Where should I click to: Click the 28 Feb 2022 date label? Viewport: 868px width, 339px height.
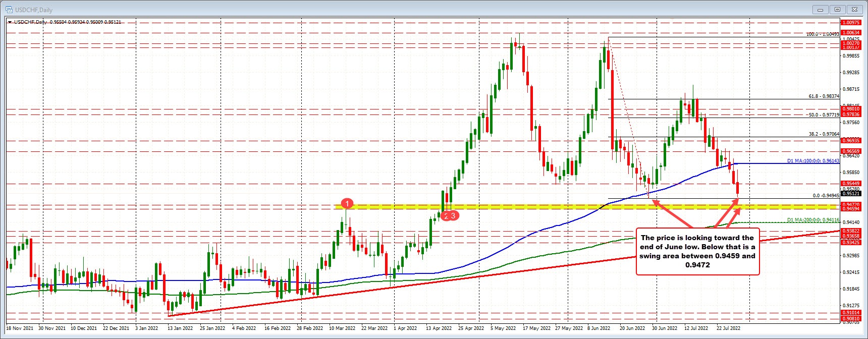tap(309, 328)
